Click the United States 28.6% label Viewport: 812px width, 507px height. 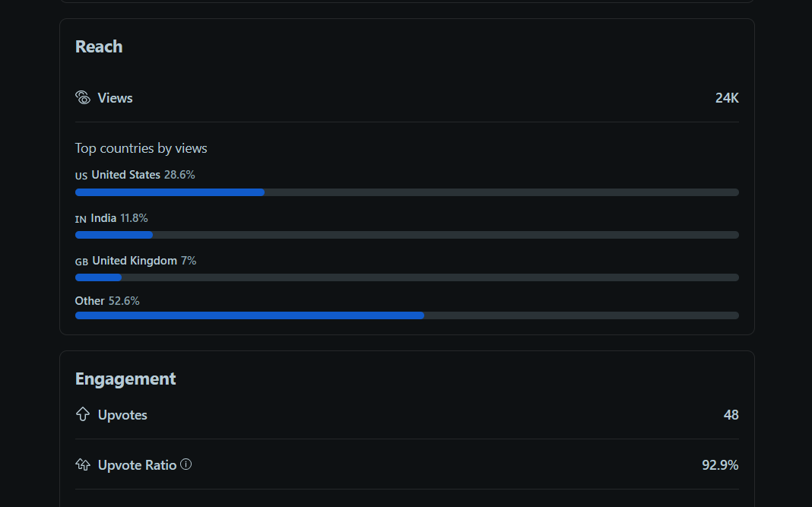click(x=144, y=175)
